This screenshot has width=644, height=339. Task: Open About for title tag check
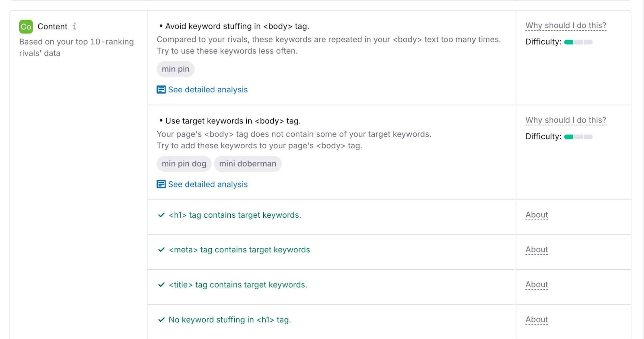coord(537,285)
